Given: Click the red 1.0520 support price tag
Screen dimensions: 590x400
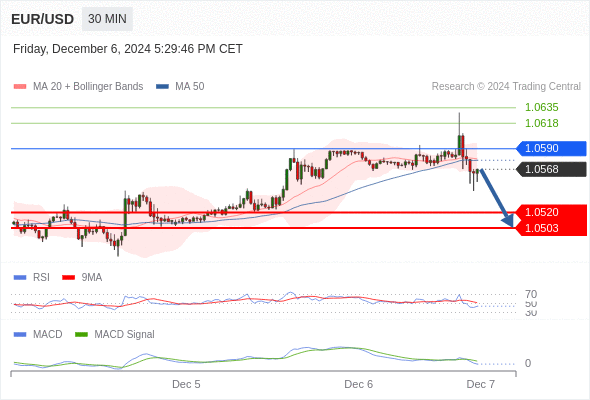Looking at the screenshot, I should 551,212.
